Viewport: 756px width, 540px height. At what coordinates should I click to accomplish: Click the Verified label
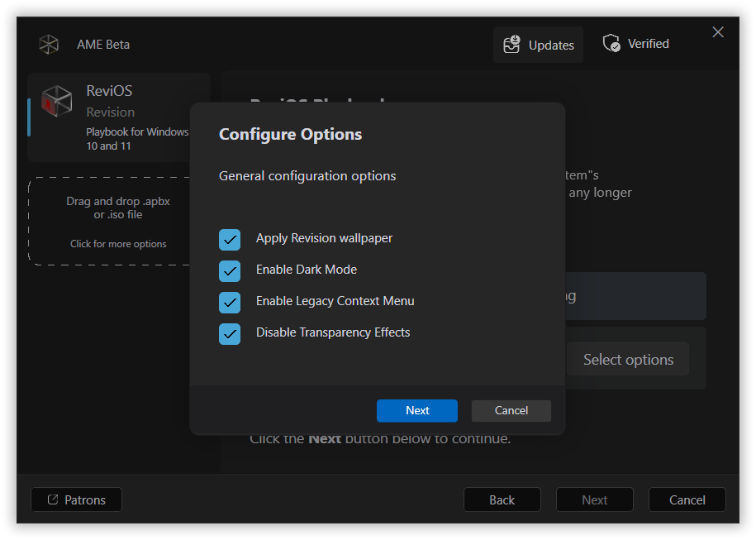click(x=648, y=44)
